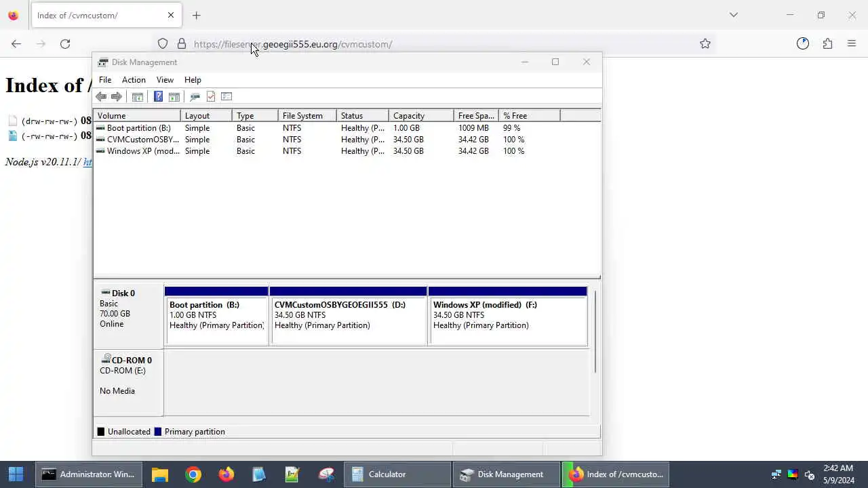
Task: Sort by the Capacity column header
Action: [x=421, y=116]
